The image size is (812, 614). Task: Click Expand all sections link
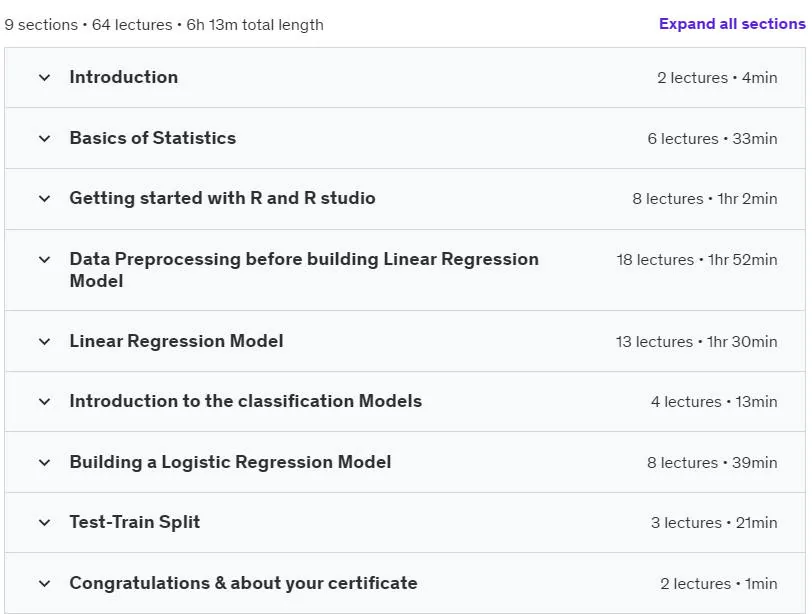[x=732, y=24]
